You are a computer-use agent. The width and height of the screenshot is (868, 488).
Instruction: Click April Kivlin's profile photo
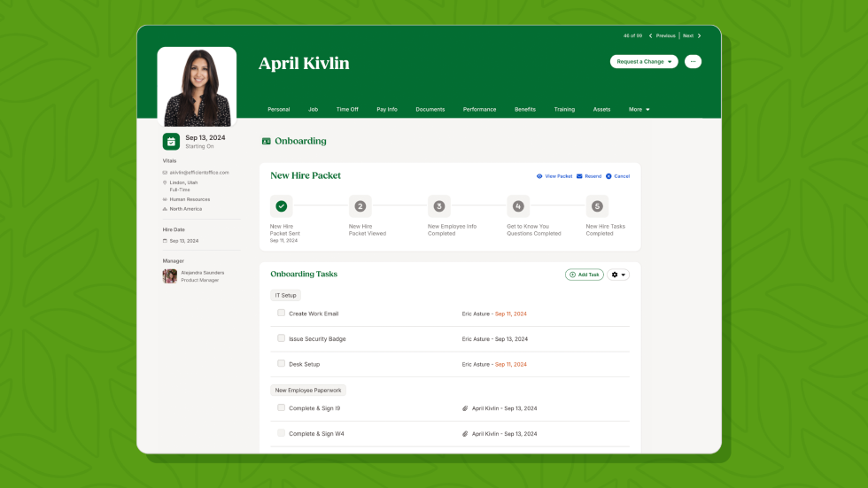pos(197,88)
